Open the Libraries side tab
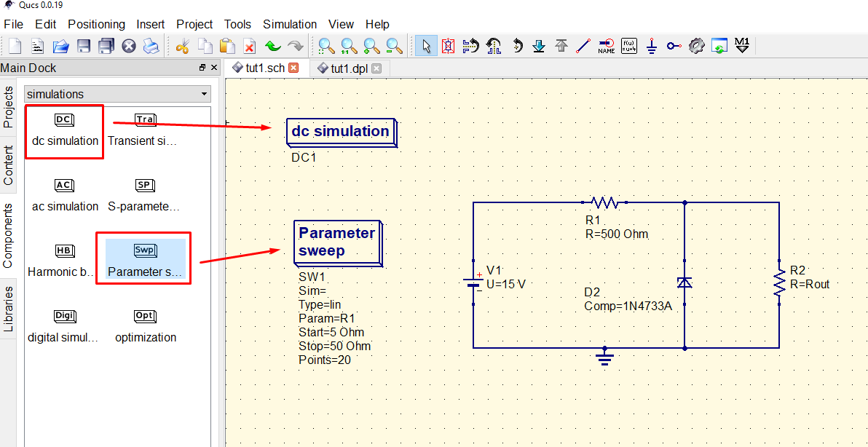The height and width of the screenshot is (447, 868). click(9, 309)
